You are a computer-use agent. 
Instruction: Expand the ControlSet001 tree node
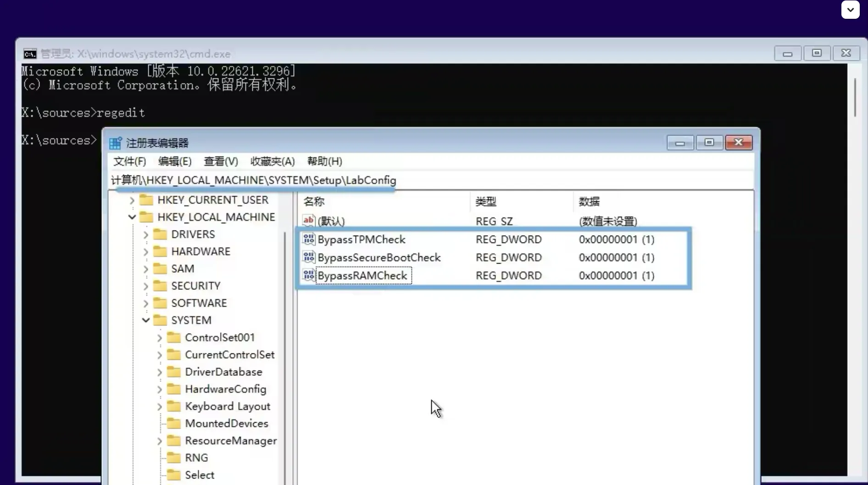[x=159, y=337]
